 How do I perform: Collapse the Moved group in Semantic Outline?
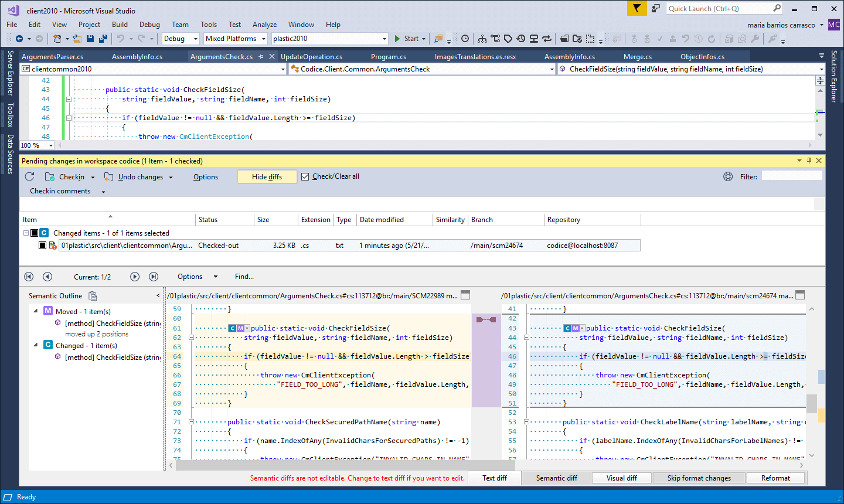(x=36, y=311)
